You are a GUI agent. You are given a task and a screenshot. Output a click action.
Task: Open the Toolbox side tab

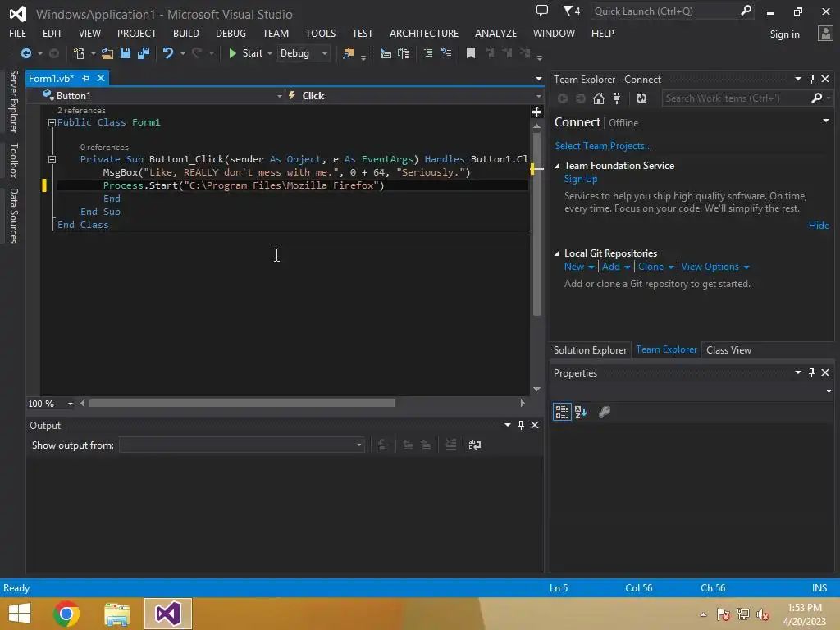pos(14,160)
